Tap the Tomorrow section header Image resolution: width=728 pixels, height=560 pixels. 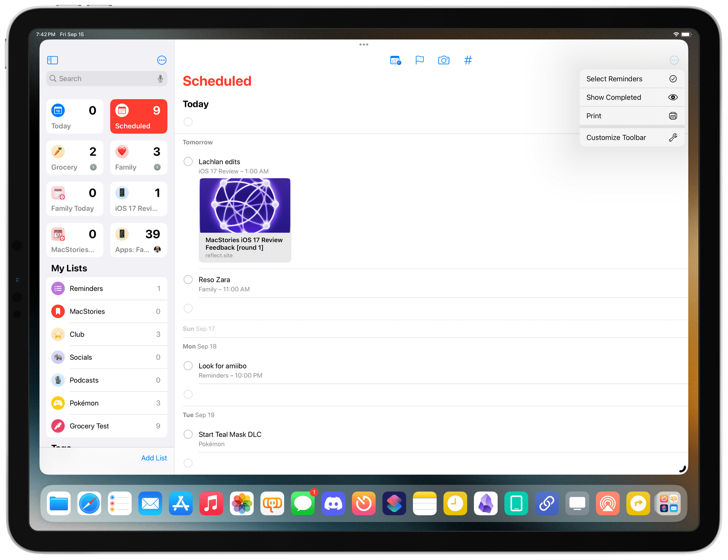(x=198, y=142)
